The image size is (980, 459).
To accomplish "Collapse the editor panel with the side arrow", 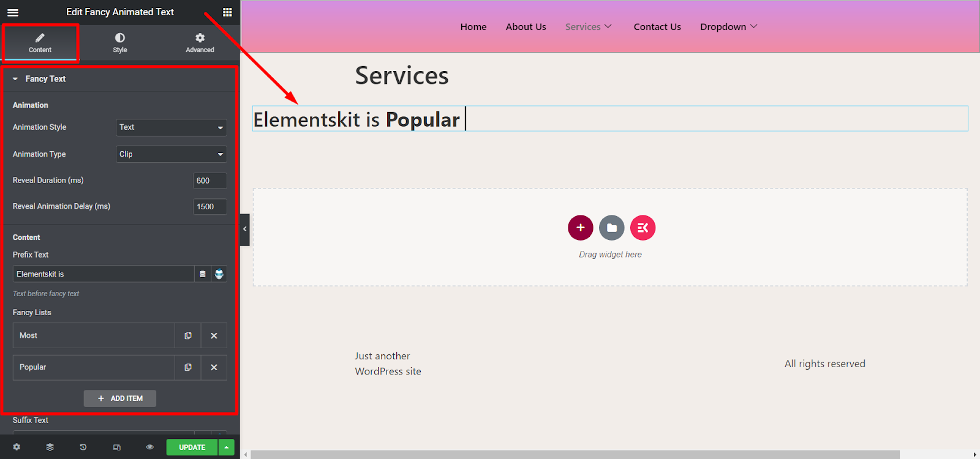I will pyautogui.click(x=245, y=229).
